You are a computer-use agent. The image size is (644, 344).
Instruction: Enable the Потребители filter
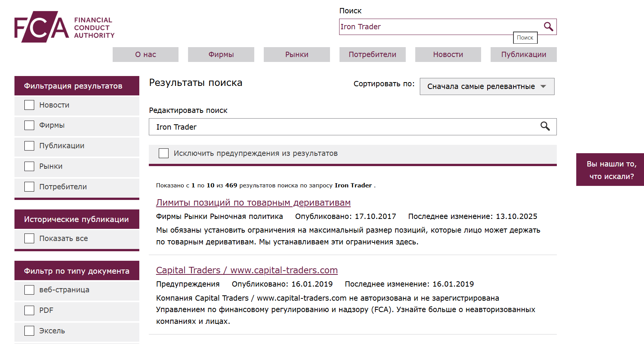29,187
